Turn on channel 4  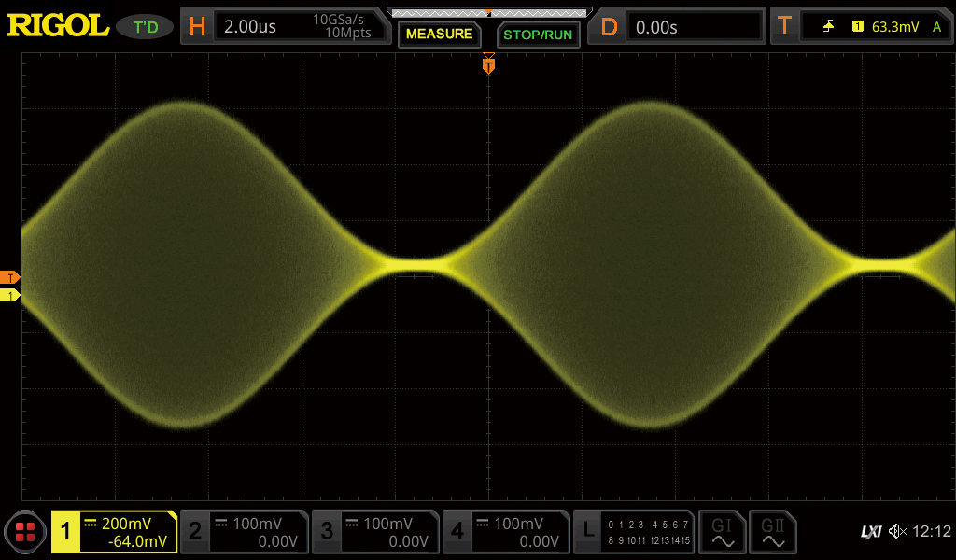(506, 532)
